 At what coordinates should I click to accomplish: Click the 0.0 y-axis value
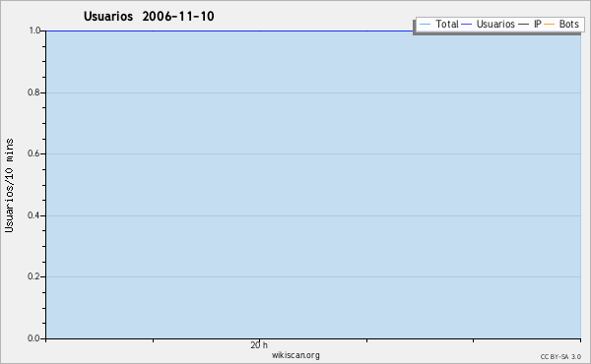point(33,338)
